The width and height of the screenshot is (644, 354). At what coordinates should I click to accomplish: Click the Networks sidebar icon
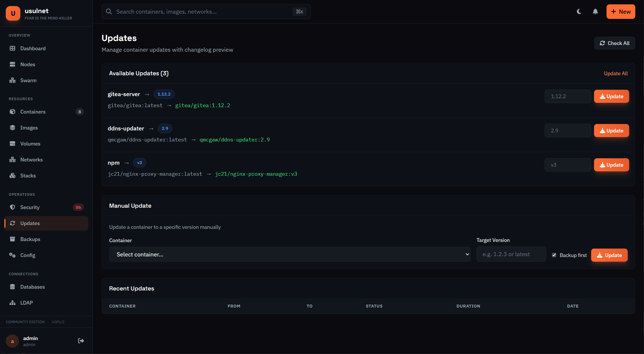12,159
